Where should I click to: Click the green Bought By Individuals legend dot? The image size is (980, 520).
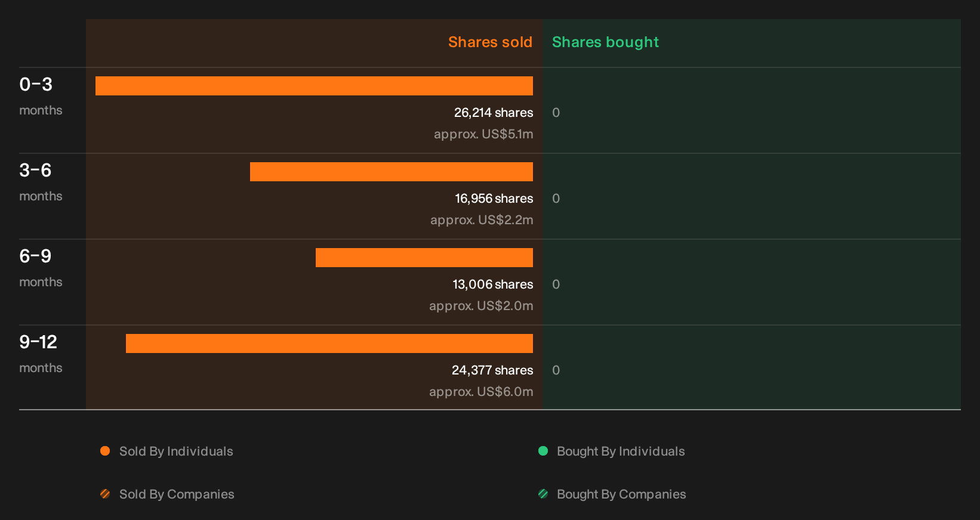point(543,451)
